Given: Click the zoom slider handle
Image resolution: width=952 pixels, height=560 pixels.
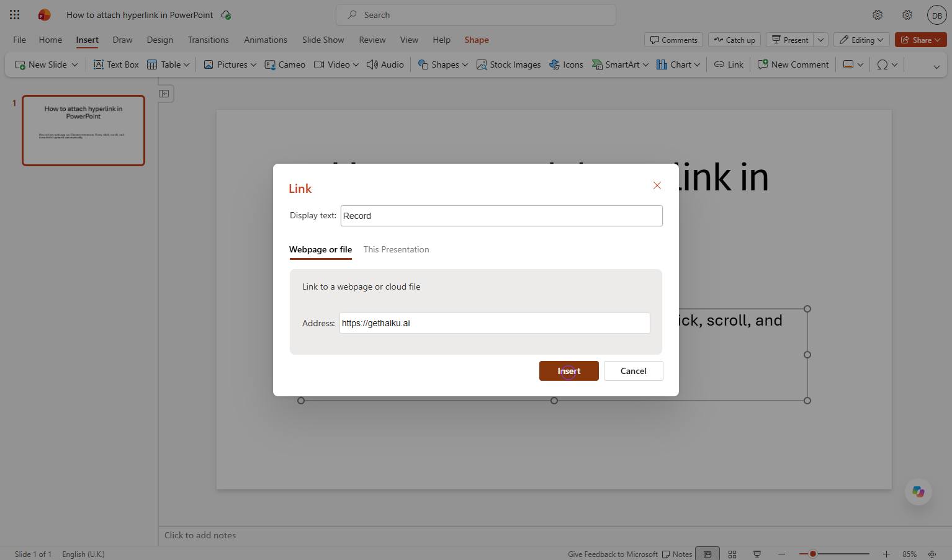Looking at the screenshot, I should click(812, 554).
